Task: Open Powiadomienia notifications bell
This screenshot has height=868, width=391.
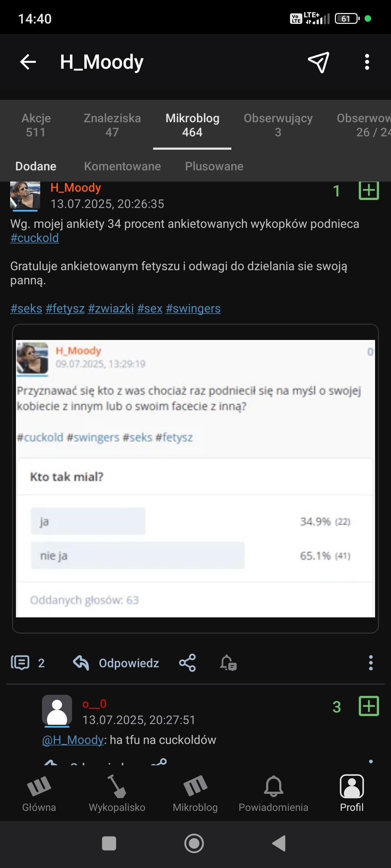Action: [x=273, y=794]
